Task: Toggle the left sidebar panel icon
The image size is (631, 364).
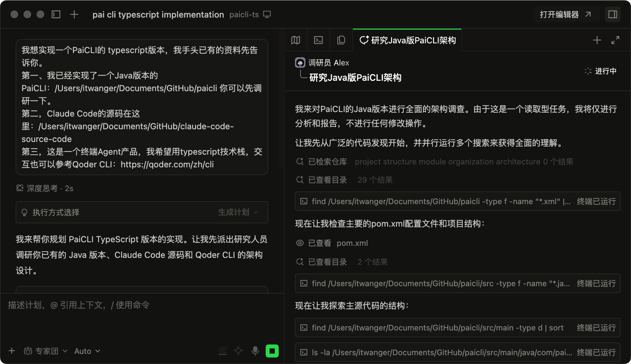Action: tap(56, 14)
